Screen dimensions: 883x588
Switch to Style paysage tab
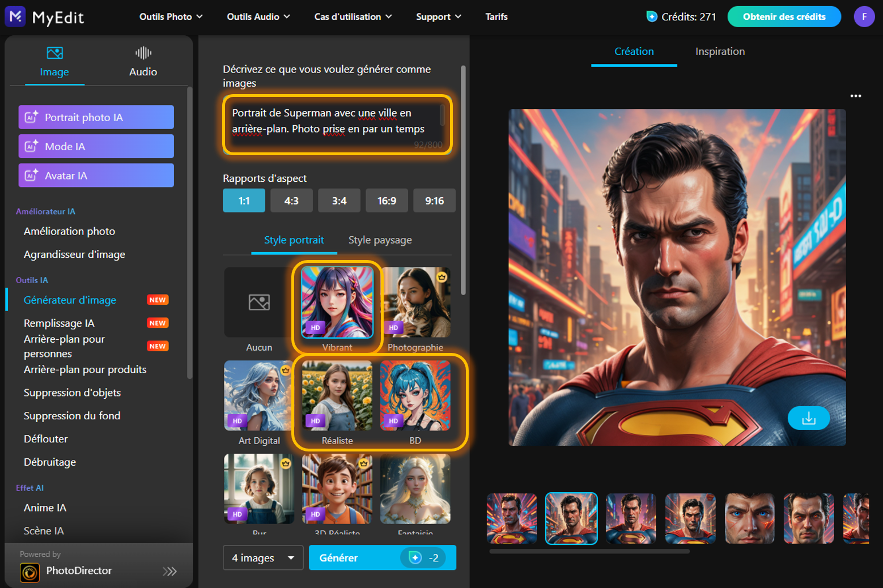tap(380, 240)
